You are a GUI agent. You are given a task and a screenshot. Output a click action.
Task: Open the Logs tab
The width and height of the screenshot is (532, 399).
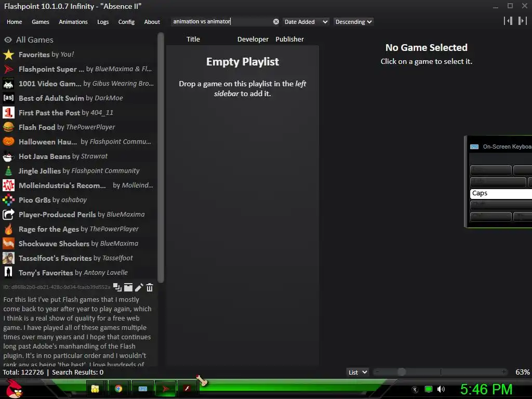tap(103, 22)
